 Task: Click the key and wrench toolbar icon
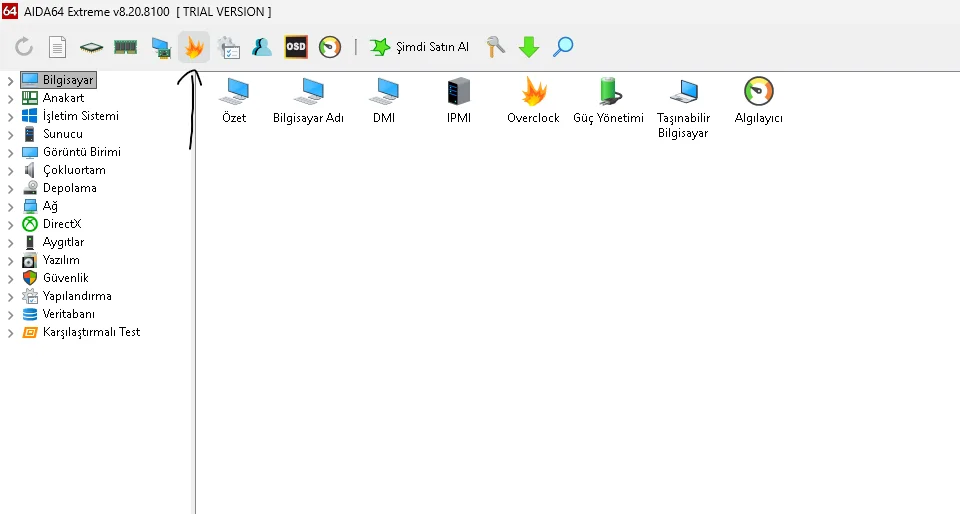[495, 47]
